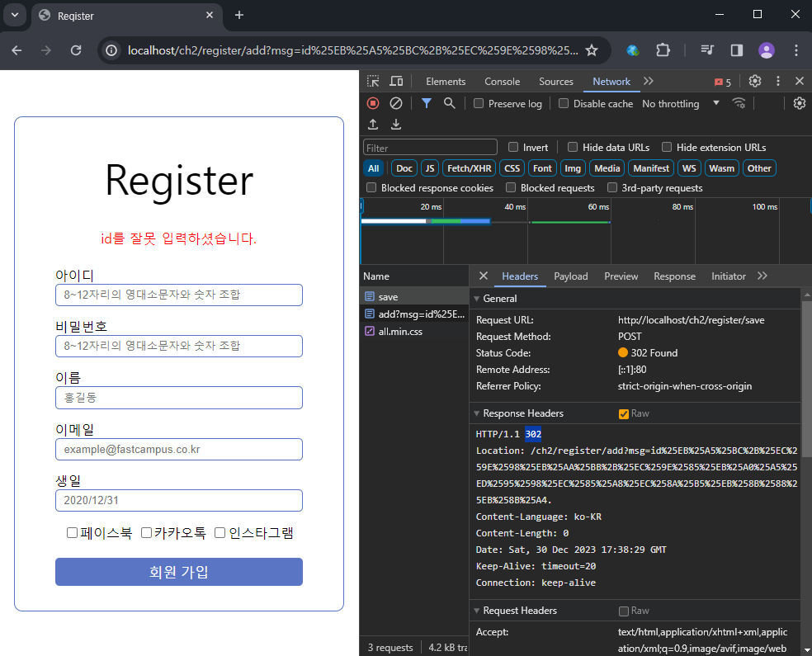
Task: Collapse the Request Headers section
Action: pyautogui.click(x=476, y=611)
